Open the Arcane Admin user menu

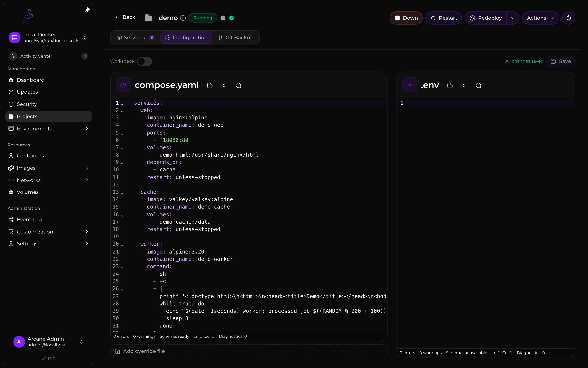48,342
